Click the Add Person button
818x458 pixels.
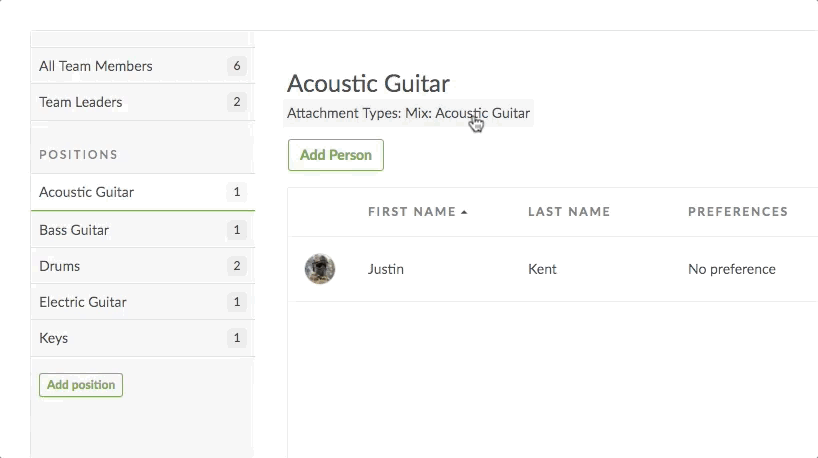pyautogui.click(x=336, y=155)
